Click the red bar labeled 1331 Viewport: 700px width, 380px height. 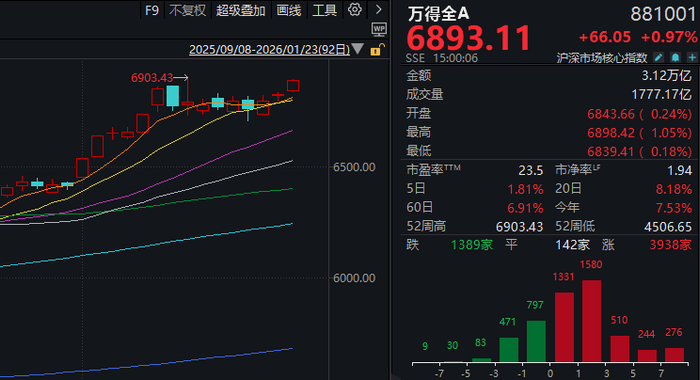pos(564,327)
